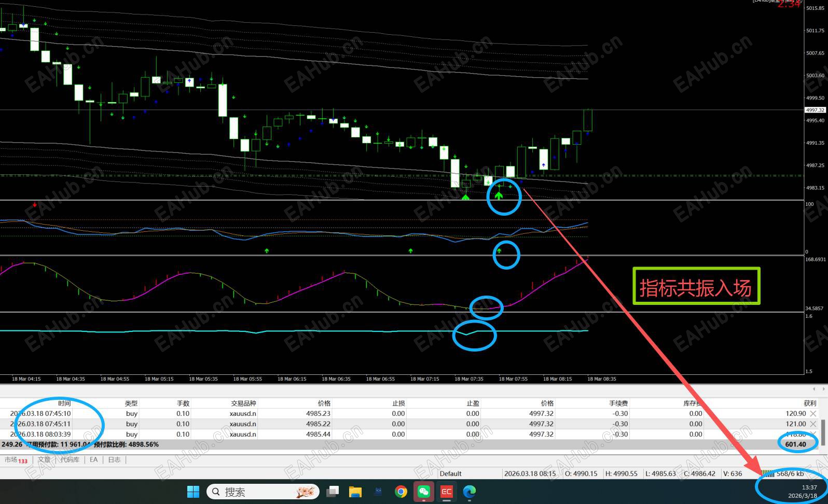Viewport: 828px width, 504px height.
Task: Sort orders by the 获利 column header
Action: tap(810, 403)
